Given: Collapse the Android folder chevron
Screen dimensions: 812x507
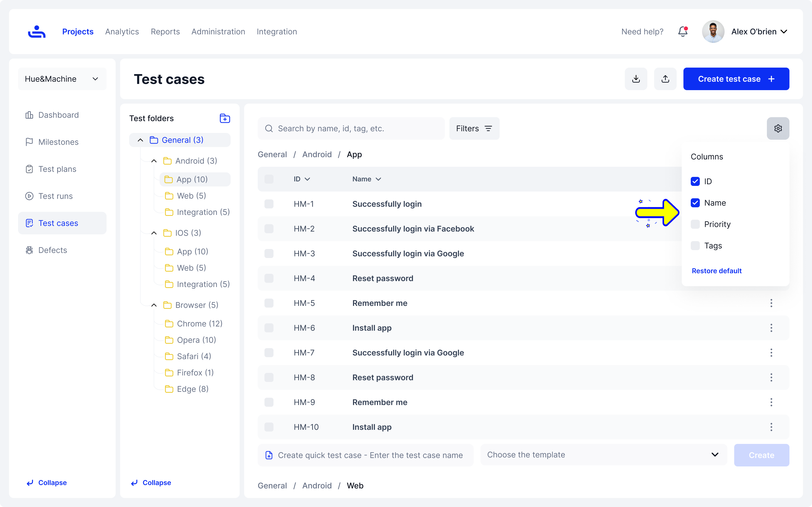Looking at the screenshot, I should pos(154,161).
